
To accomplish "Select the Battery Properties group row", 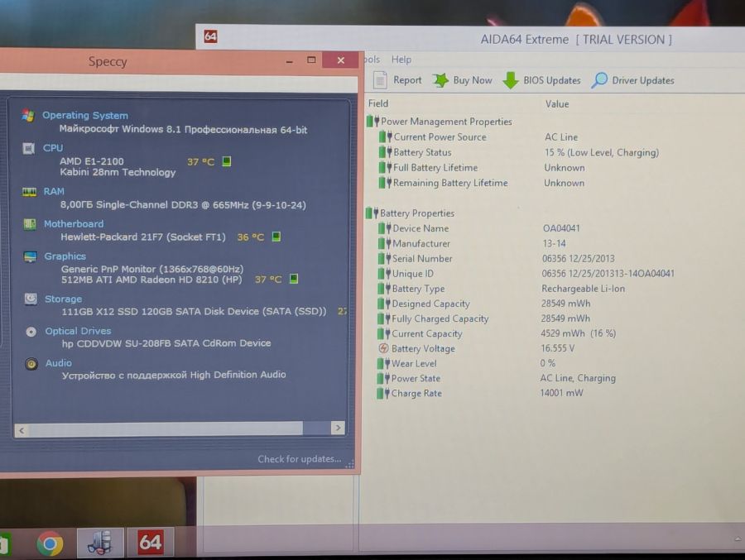I will [410, 213].
